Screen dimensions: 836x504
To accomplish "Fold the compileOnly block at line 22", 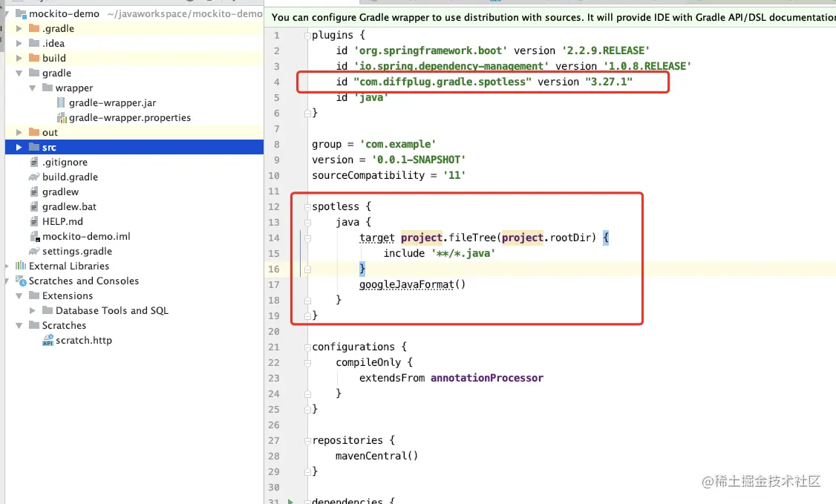I will pyautogui.click(x=307, y=363).
